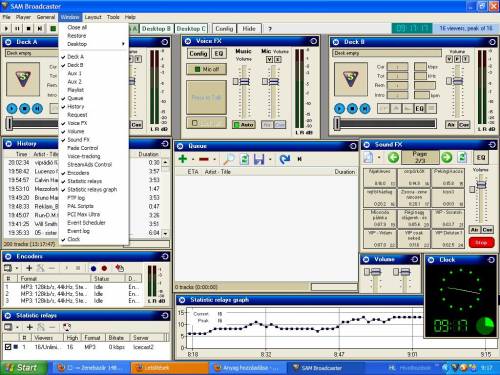Toggle the Auto button in Voice FX
The width and height of the screenshot is (500, 375).
click(244, 125)
